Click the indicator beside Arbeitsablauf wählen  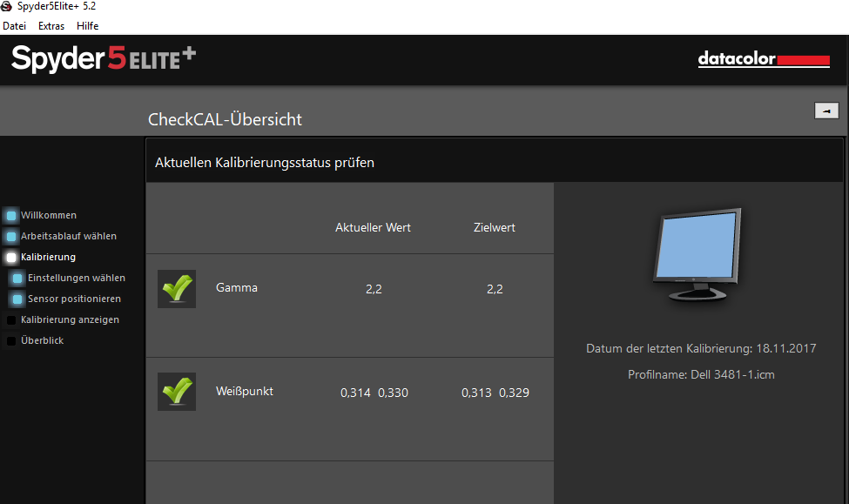pyautogui.click(x=10, y=237)
